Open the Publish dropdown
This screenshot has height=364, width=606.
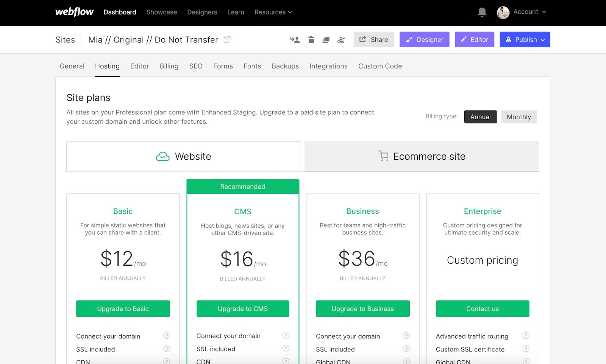[x=525, y=40]
